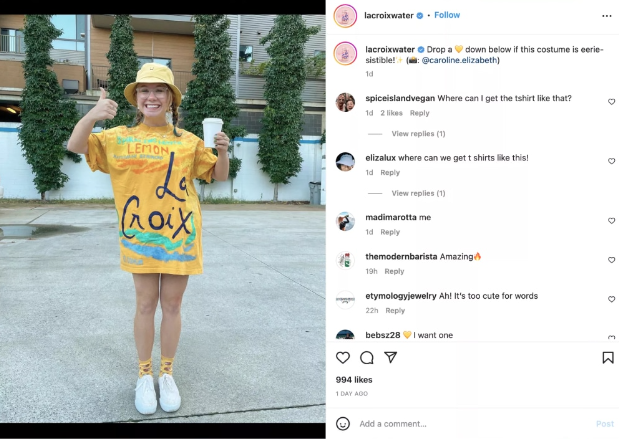Like the post with the heart icon
619x439 pixels.
point(343,358)
